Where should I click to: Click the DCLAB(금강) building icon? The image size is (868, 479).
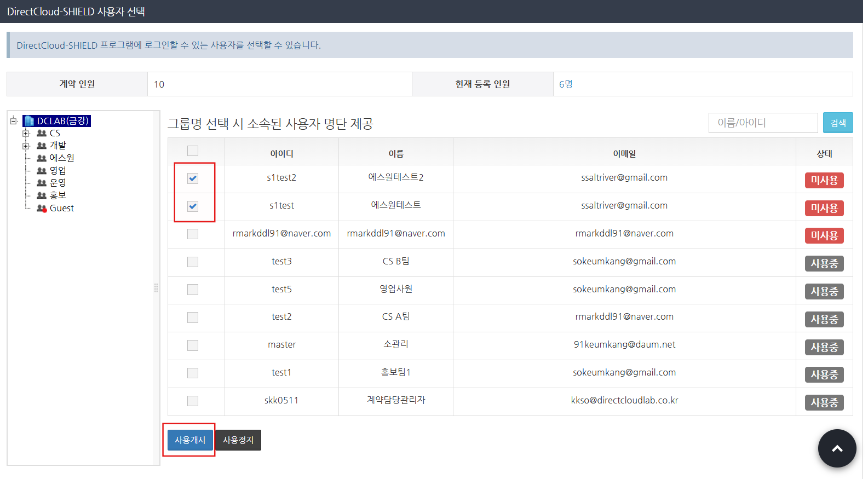click(29, 121)
